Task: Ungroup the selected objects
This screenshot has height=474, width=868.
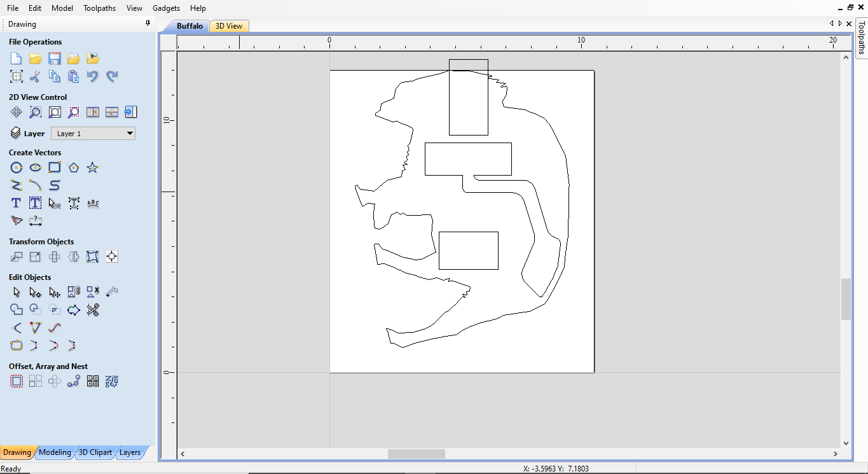Action: click(x=93, y=292)
